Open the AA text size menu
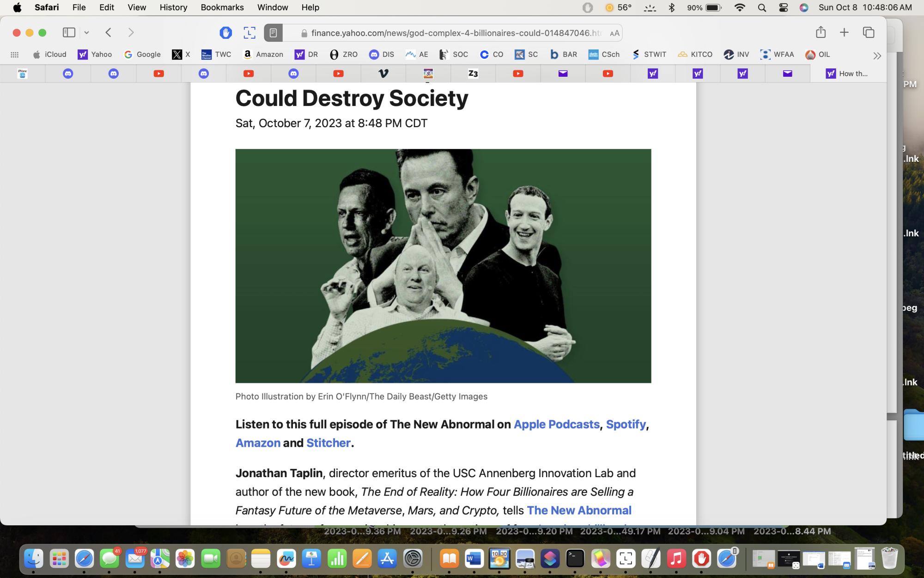The width and height of the screenshot is (924, 578). click(x=614, y=33)
